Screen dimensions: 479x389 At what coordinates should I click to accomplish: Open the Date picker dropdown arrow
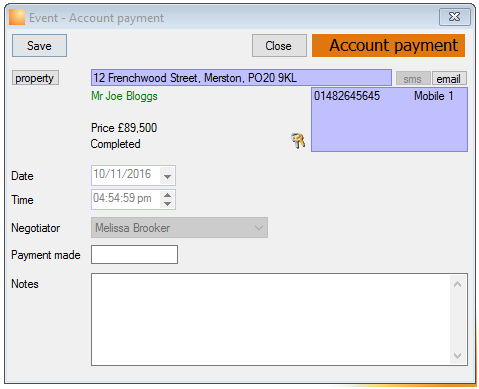(167, 176)
